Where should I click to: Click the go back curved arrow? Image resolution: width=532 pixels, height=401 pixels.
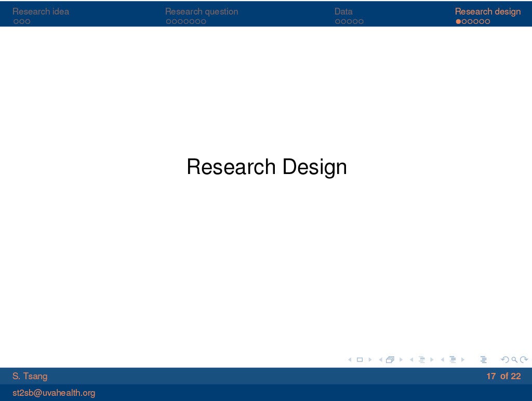[x=504, y=359]
